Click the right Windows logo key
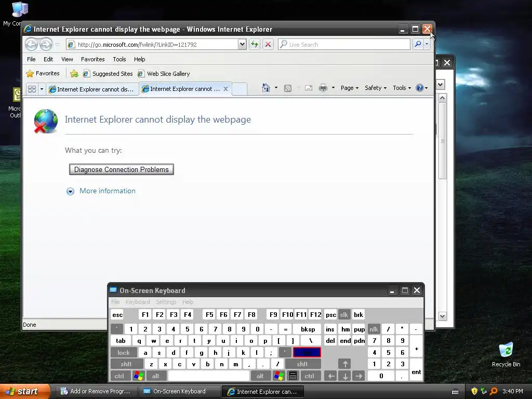 click(x=278, y=376)
